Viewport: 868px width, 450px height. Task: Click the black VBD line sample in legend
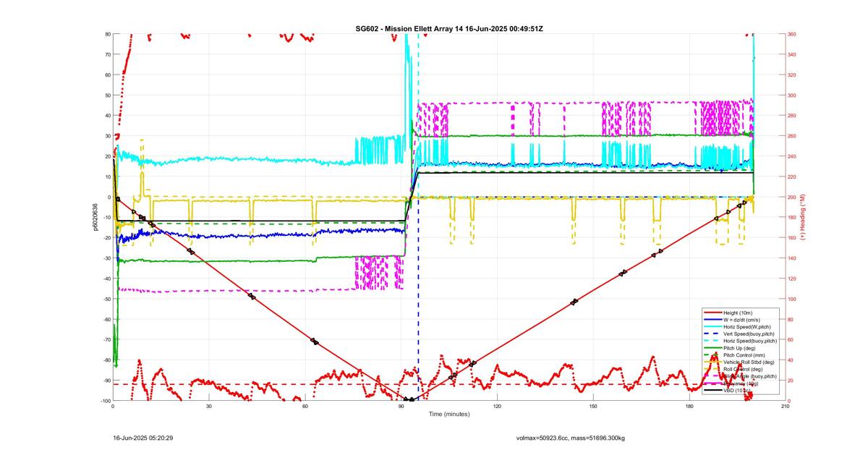[712, 390]
